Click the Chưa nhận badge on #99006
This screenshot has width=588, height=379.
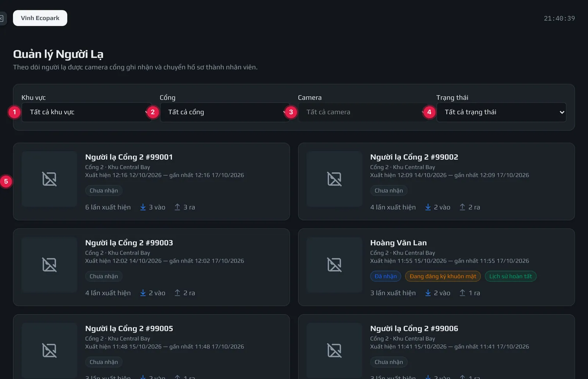389,362
